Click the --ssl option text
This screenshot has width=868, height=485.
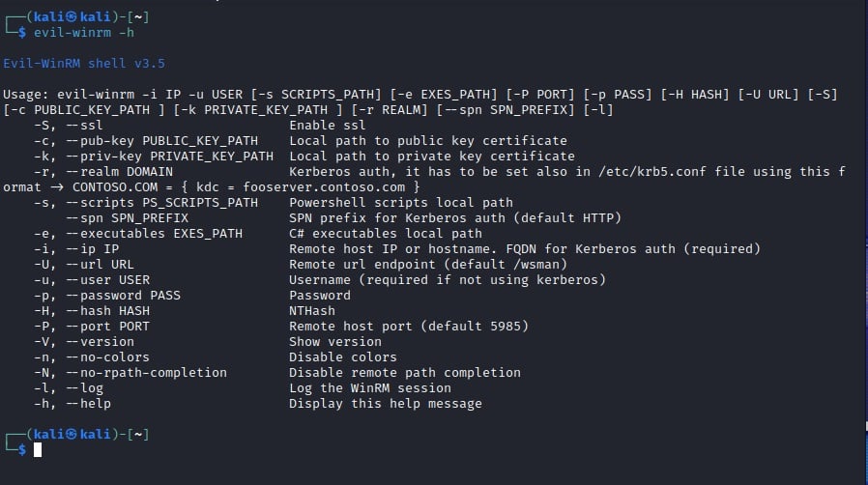(x=84, y=126)
